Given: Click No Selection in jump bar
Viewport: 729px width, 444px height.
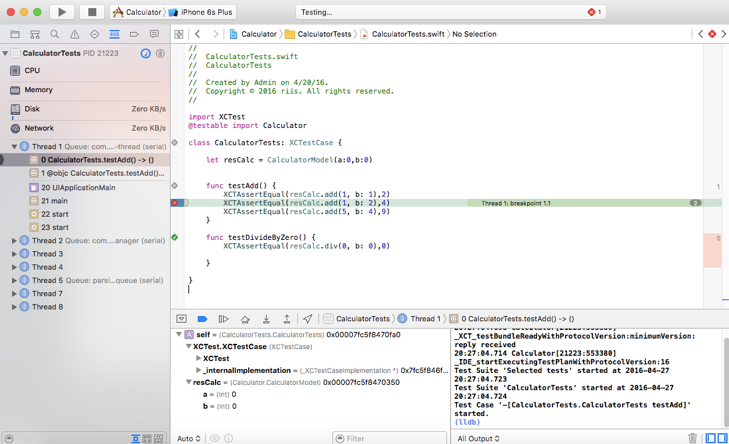Looking at the screenshot, I should point(474,34).
